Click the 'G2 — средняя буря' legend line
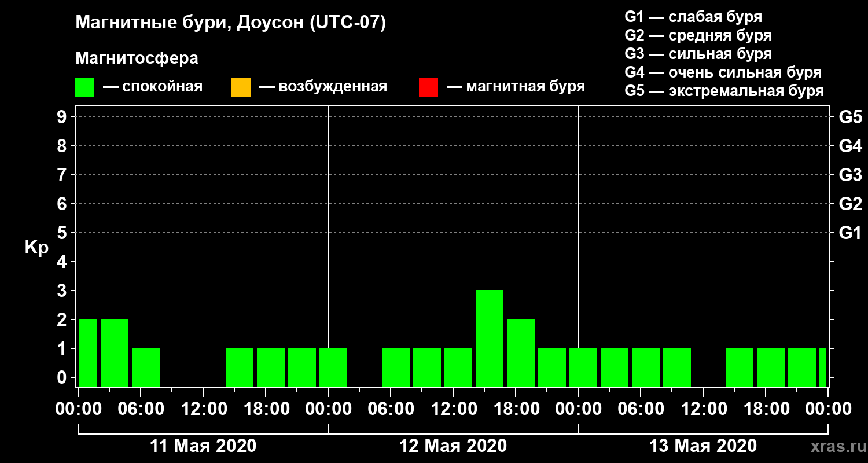This screenshot has height=463, width=868. click(x=698, y=35)
